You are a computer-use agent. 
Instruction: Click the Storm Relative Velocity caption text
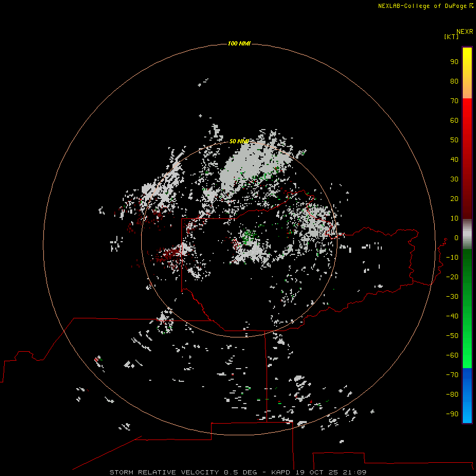tap(237, 472)
